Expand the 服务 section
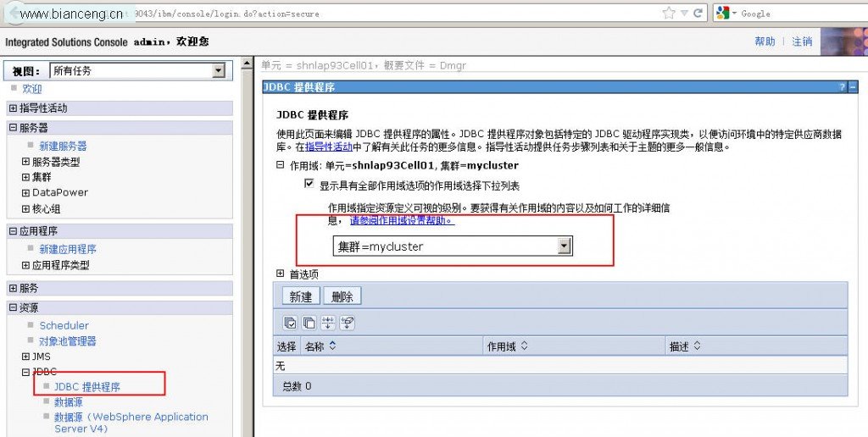 (14, 288)
